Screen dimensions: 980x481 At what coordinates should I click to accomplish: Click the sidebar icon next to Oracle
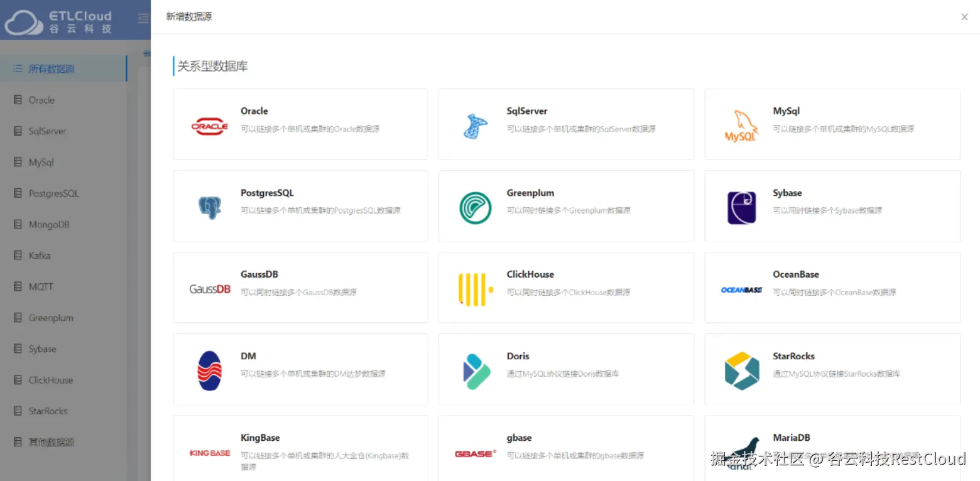18,100
